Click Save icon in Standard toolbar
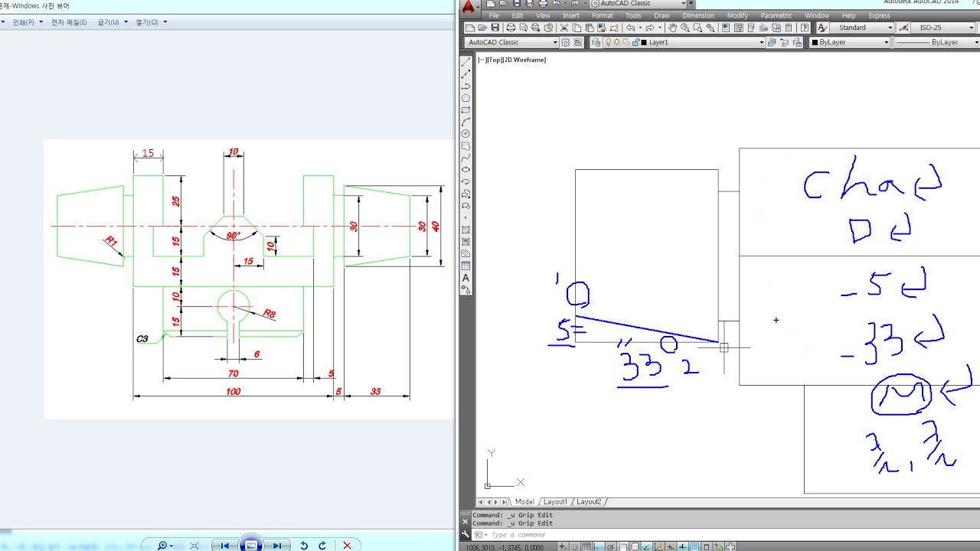Screen dimensions: 980x551 point(495,28)
